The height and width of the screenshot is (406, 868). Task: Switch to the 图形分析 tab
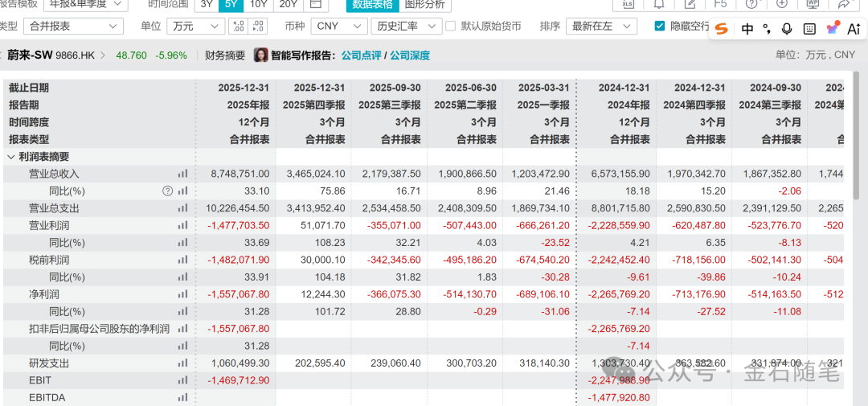click(425, 4)
